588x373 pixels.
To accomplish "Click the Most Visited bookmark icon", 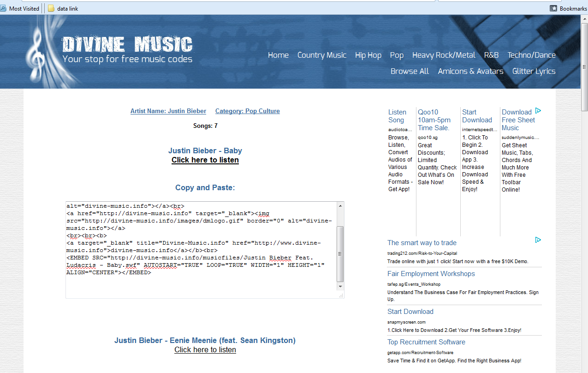I will (x=3, y=8).
